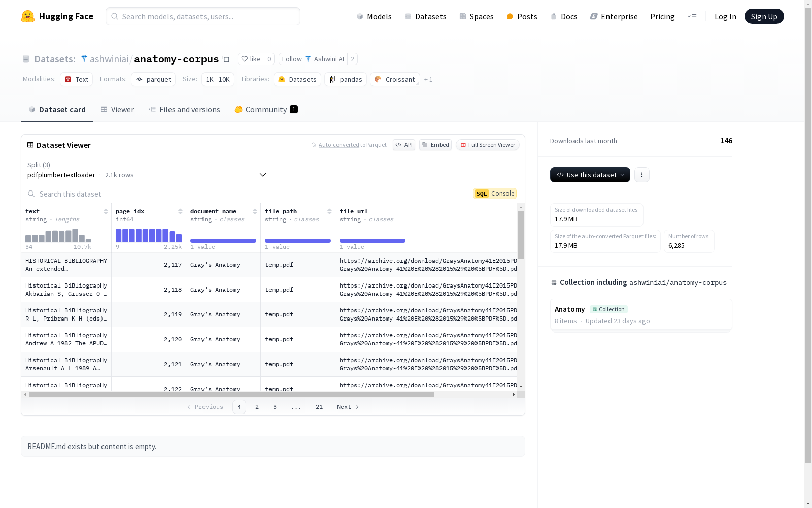
Task: Select the row with page_idx 2,119
Action: tap(269, 314)
